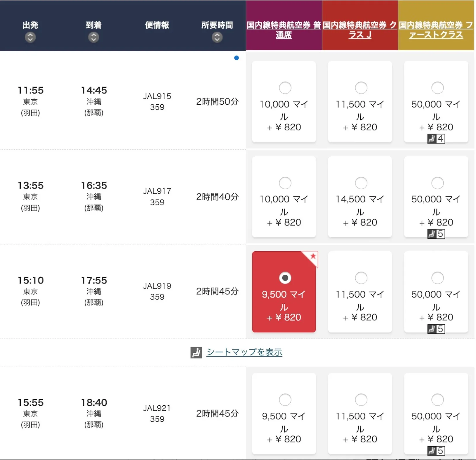This screenshot has height=460, width=476.
Task: Select JAL917 Class J 14,500 miles radio
Action: pyautogui.click(x=361, y=183)
